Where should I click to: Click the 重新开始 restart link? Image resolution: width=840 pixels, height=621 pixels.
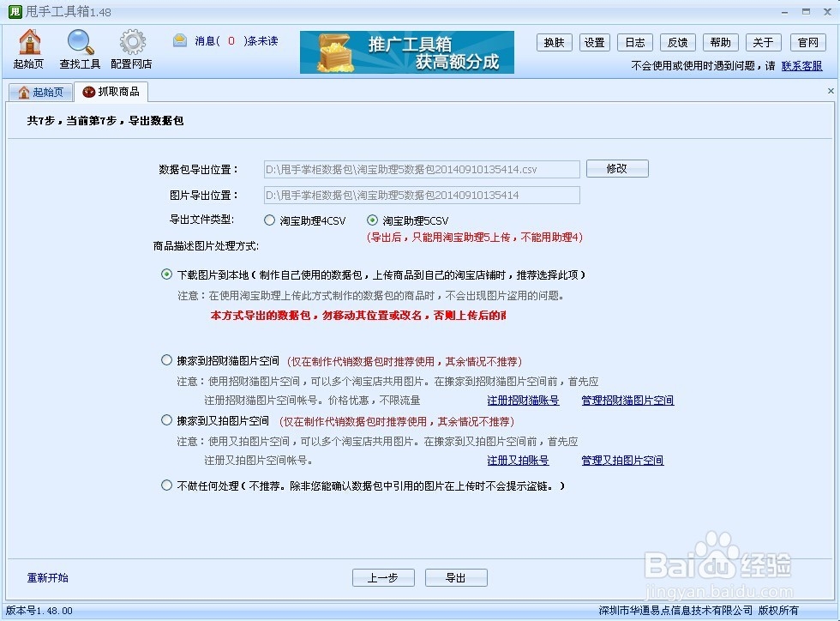pos(48,577)
